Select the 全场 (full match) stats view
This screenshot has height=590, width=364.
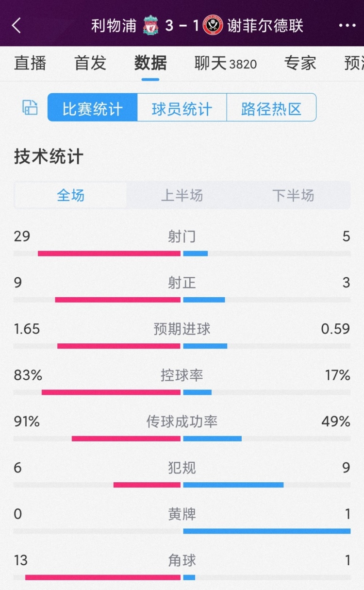pyautogui.click(x=70, y=195)
